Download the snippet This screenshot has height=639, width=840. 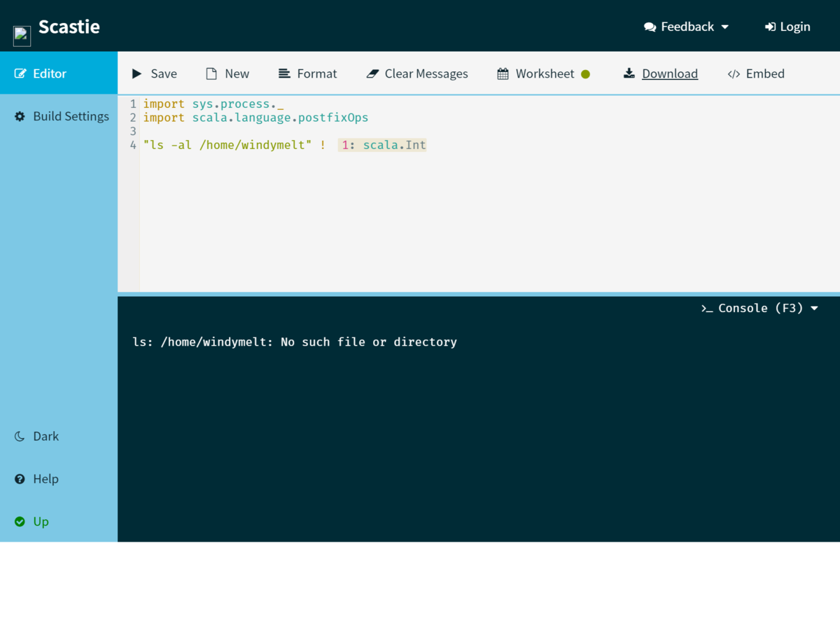(x=660, y=73)
